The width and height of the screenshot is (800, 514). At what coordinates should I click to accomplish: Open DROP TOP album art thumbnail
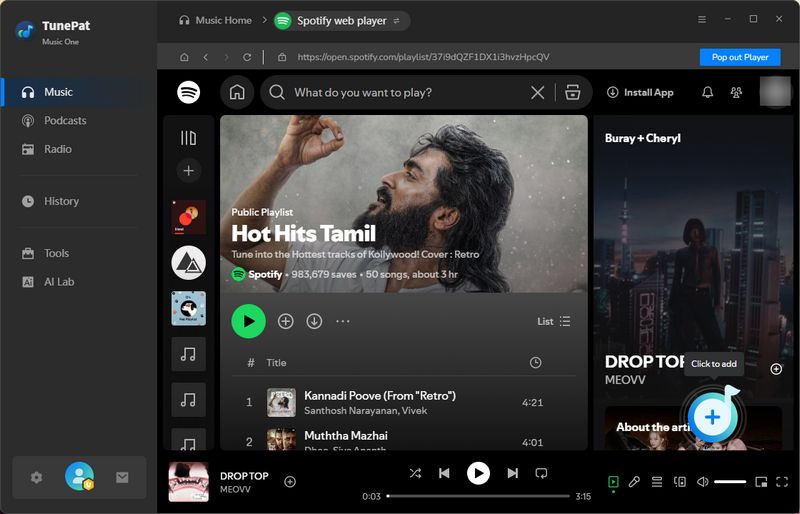(x=188, y=482)
